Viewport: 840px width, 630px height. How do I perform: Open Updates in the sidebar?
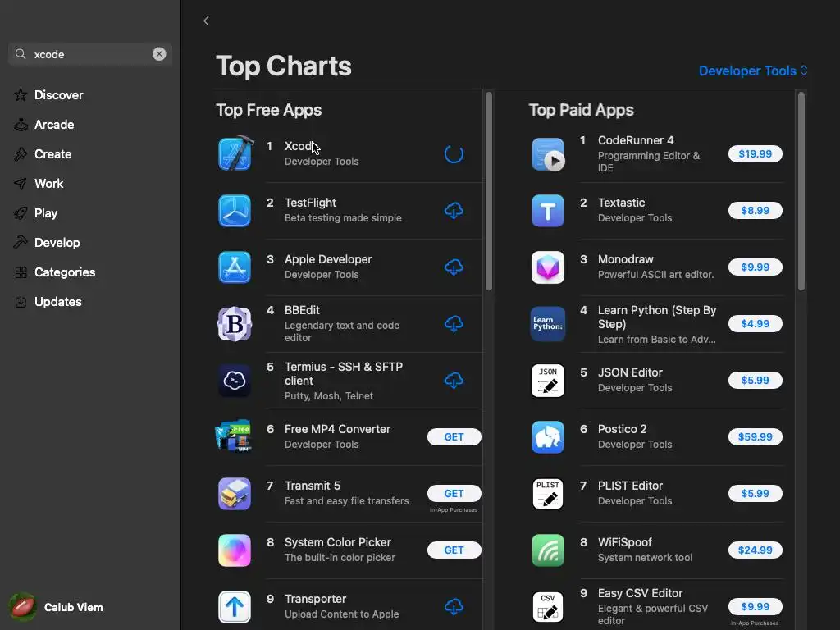[x=58, y=302]
